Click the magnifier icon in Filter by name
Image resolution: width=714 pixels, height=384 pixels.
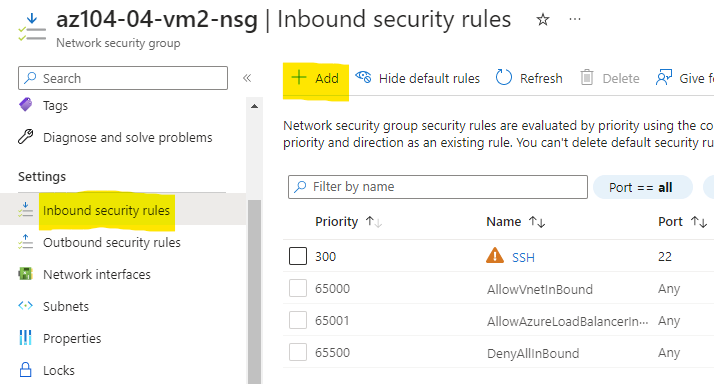coord(300,187)
